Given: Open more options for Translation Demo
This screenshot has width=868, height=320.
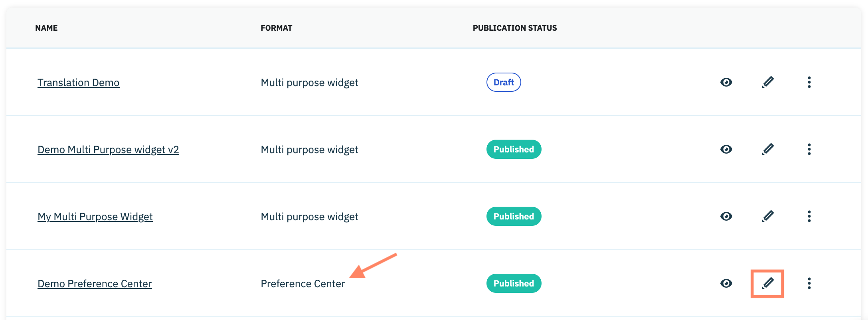Looking at the screenshot, I should point(809,82).
